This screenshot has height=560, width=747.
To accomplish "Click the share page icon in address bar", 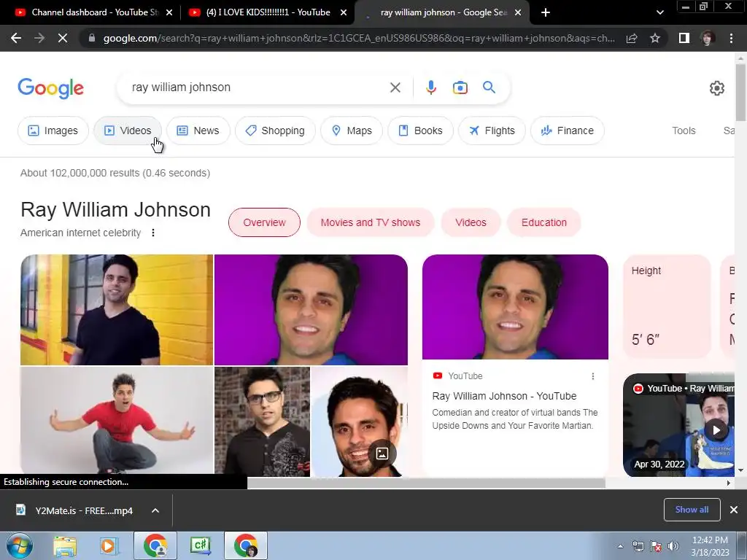I will point(632,38).
